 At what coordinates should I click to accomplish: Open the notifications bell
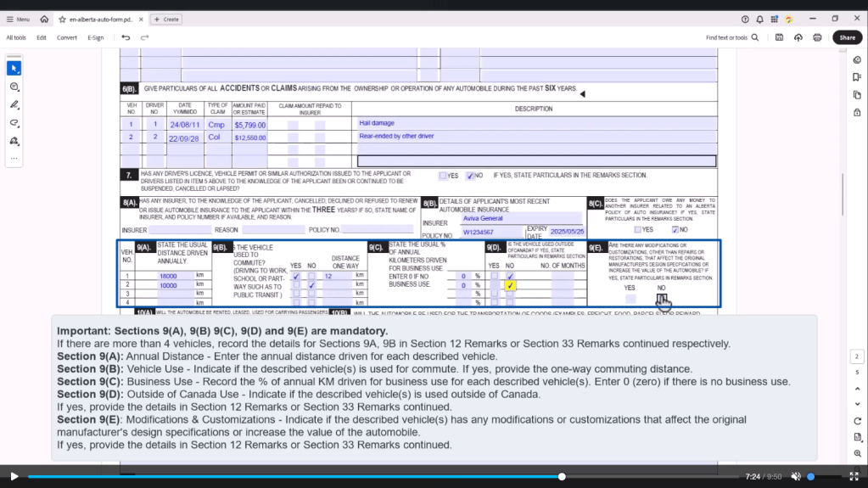pos(759,19)
